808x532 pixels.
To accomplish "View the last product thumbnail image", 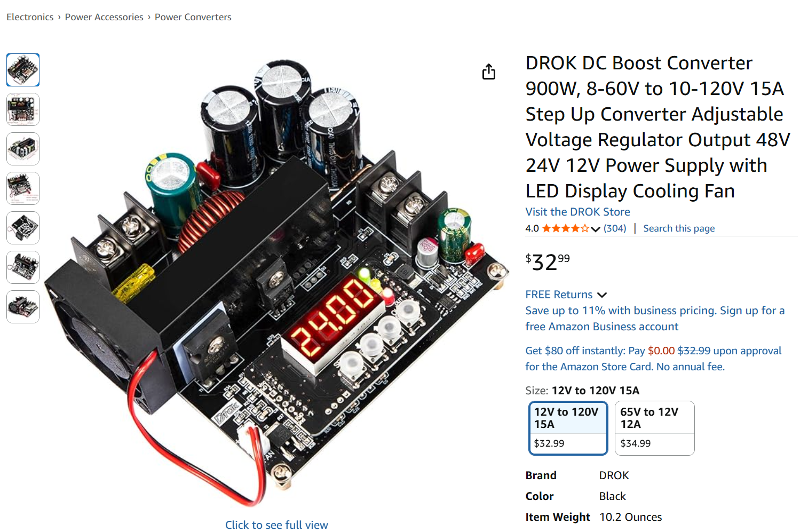I will point(23,307).
